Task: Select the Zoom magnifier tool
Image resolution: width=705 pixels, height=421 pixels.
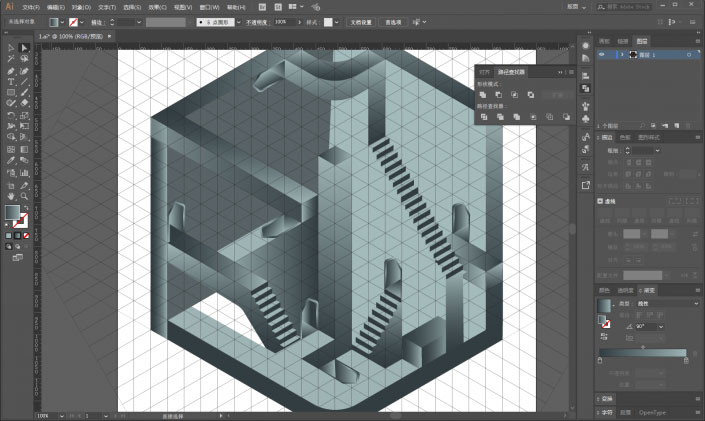Action: pos(24,197)
